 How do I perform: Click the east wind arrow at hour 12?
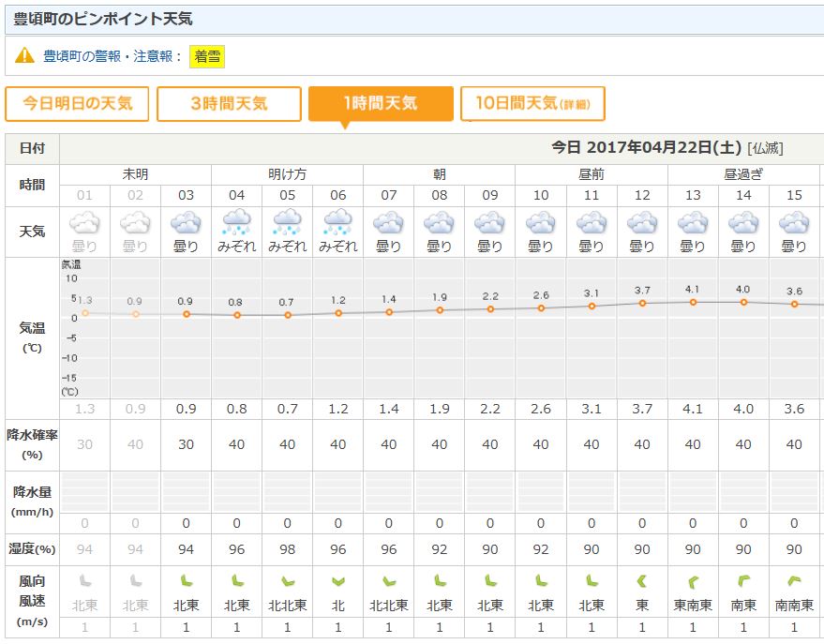click(x=641, y=581)
